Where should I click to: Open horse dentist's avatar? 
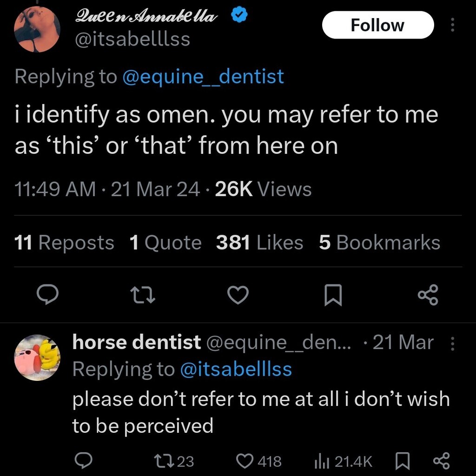(x=37, y=357)
